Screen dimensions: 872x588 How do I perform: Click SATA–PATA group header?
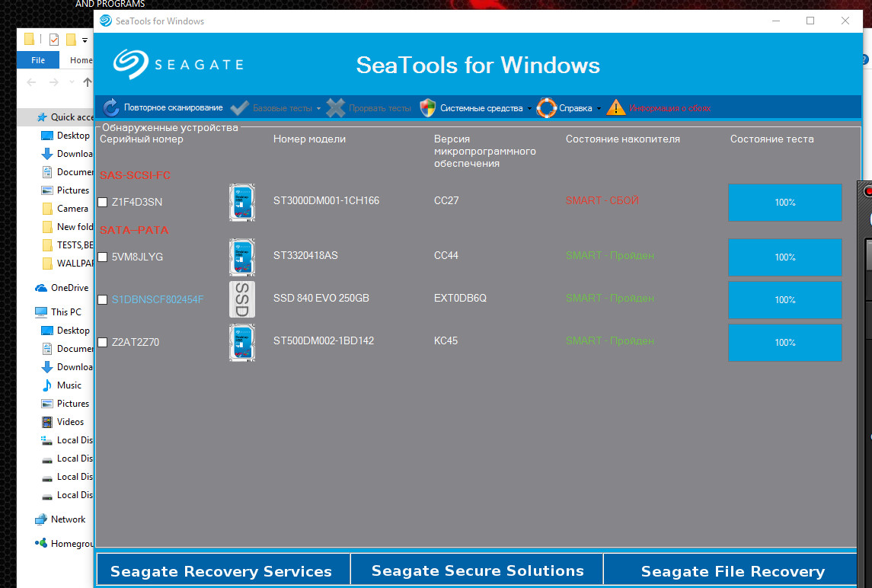(x=133, y=230)
